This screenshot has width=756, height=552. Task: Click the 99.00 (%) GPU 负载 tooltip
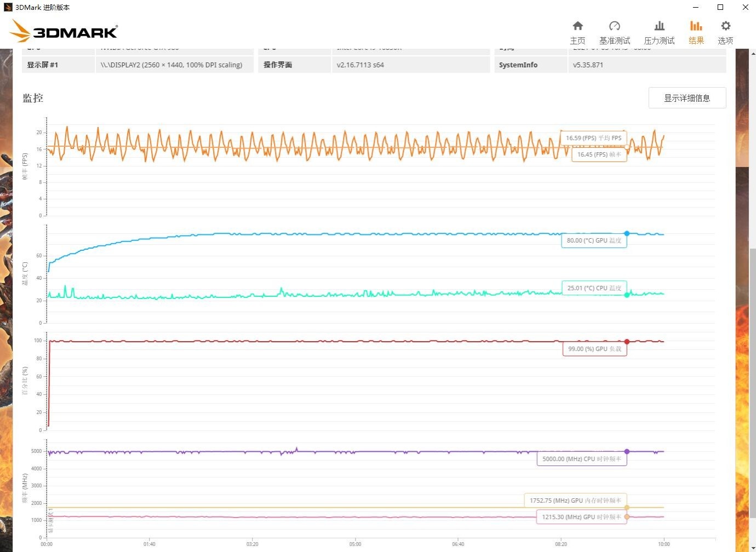click(x=594, y=348)
